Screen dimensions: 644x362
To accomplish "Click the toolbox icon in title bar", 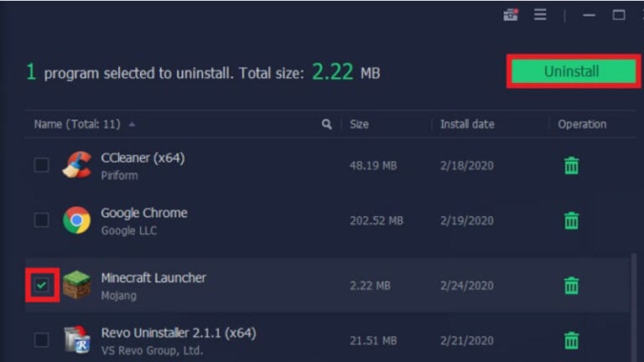I will (x=511, y=15).
